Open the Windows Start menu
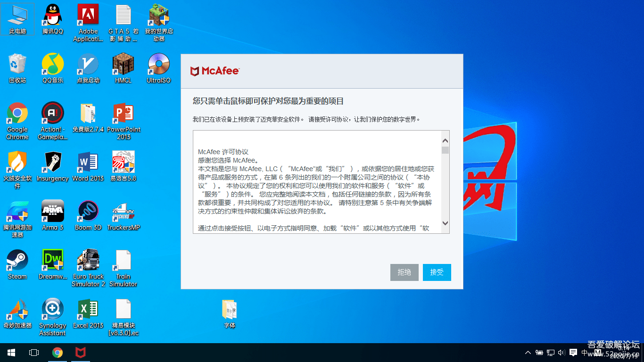 click(11, 353)
